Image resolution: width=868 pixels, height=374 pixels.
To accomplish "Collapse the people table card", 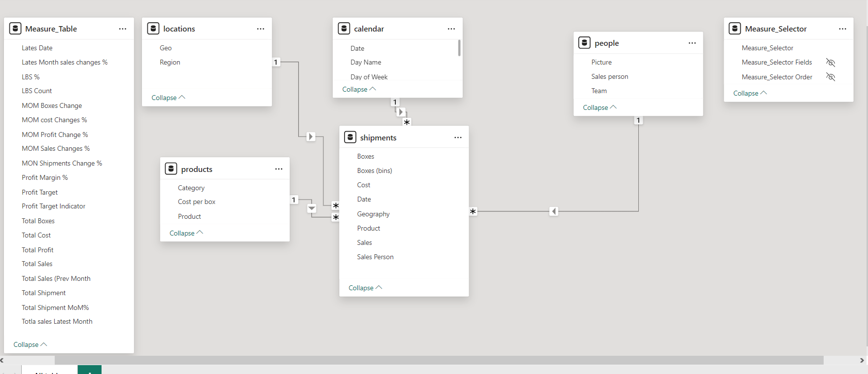I will coord(599,107).
